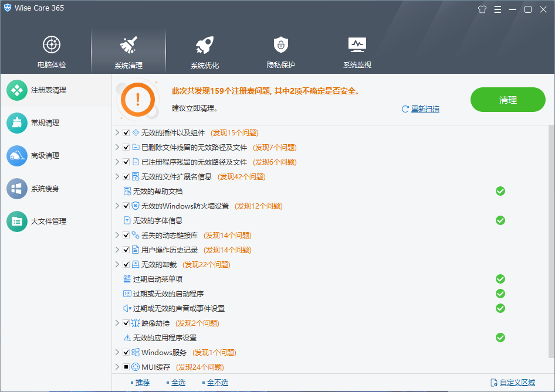Open the 高级清理 (Advanced Cleaner) sidebar icon
The width and height of the screenshot is (555, 392).
[x=18, y=156]
